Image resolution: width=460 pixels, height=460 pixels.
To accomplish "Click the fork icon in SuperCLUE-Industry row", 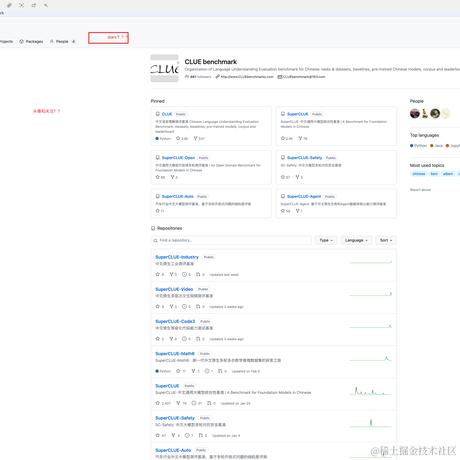I will tap(171, 274).
